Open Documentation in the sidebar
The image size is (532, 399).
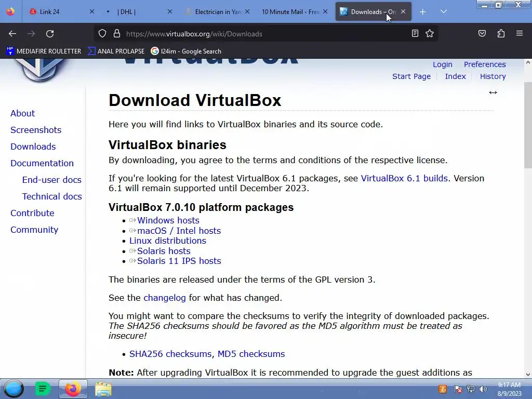[42, 163]
